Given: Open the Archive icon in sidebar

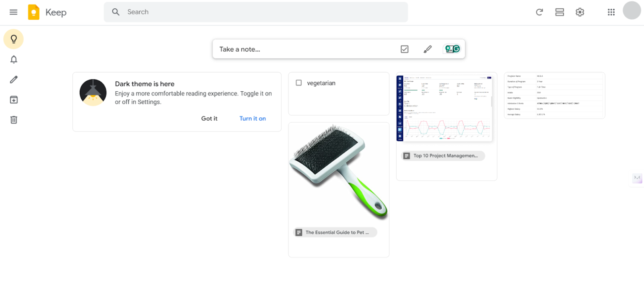Looking at the screenshot, I should click(13, 100).
